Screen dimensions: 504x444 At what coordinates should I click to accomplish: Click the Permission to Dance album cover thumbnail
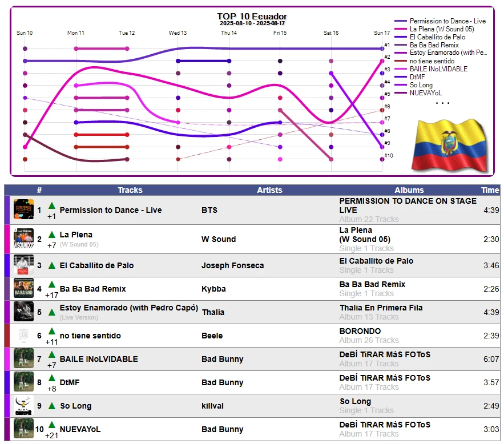coord(23,209)
